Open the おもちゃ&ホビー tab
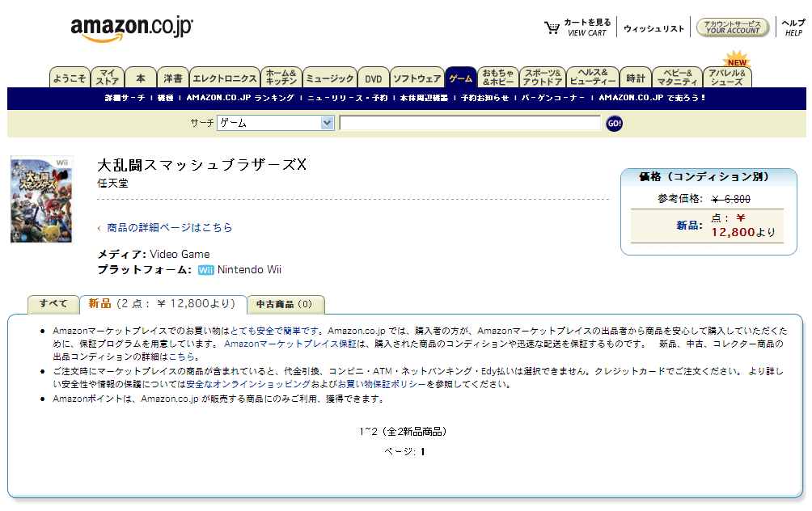 tap(498, 78)
